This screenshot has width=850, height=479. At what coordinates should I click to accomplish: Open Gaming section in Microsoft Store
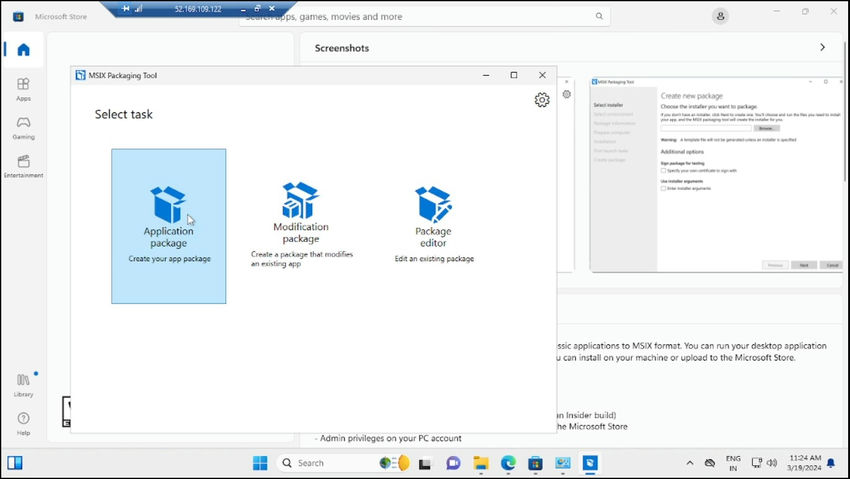pyautogui.click(x=23, y=128)
